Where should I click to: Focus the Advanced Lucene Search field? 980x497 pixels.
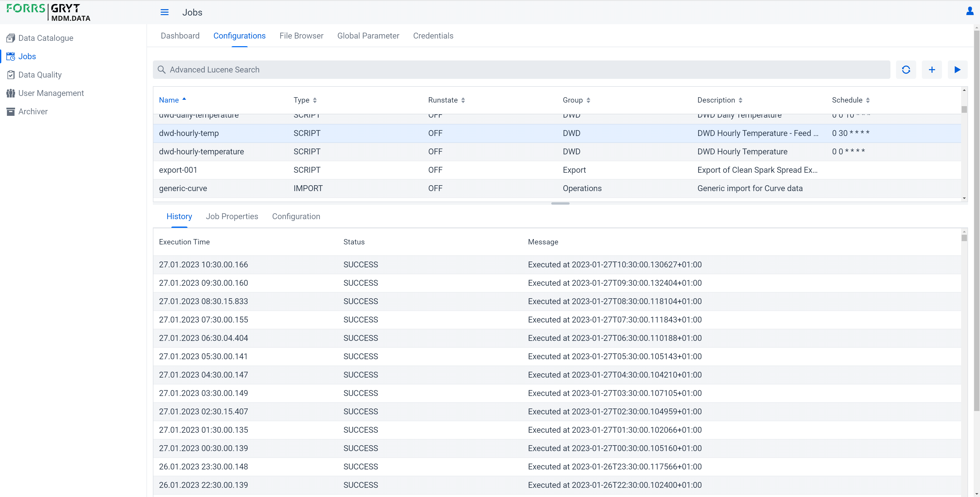[x=521, y=70]
